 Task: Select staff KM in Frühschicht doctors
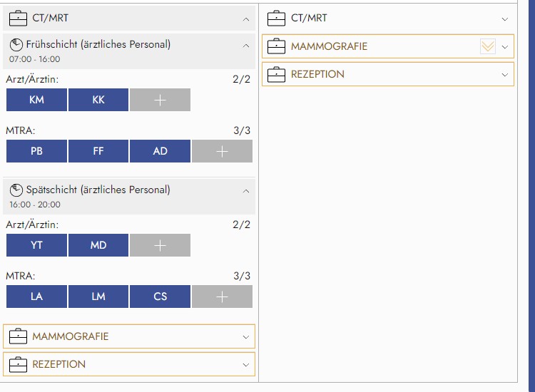[36, 100]
